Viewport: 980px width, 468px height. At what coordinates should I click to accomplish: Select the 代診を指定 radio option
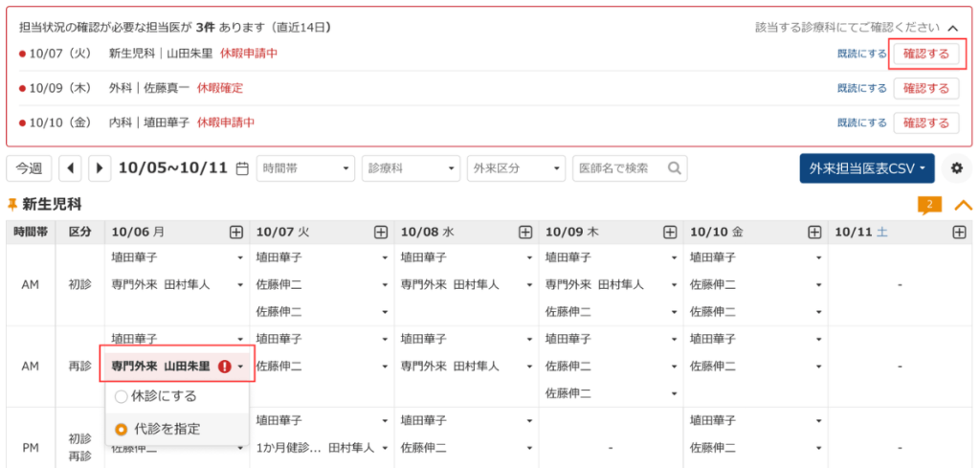click(x=121, y=429)
